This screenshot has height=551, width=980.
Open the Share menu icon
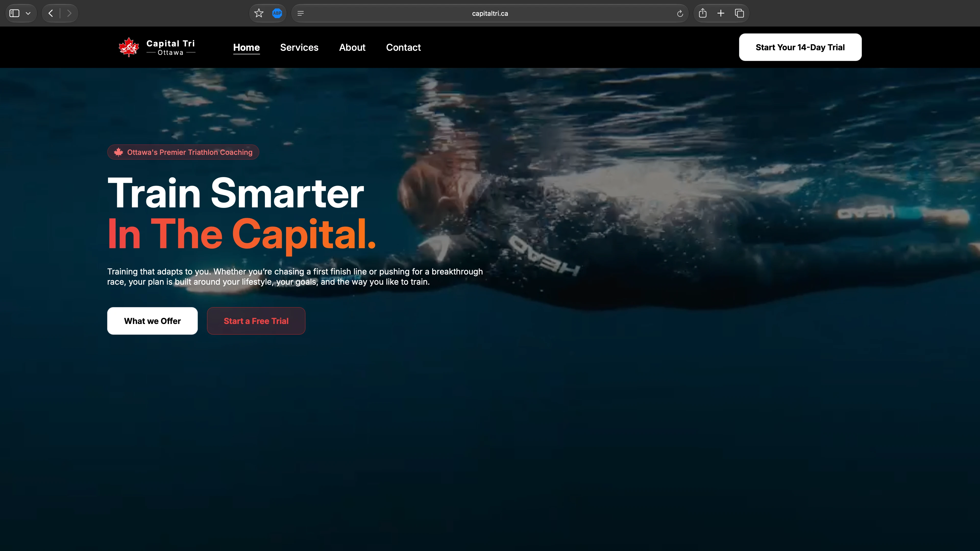tap(703, 13)
